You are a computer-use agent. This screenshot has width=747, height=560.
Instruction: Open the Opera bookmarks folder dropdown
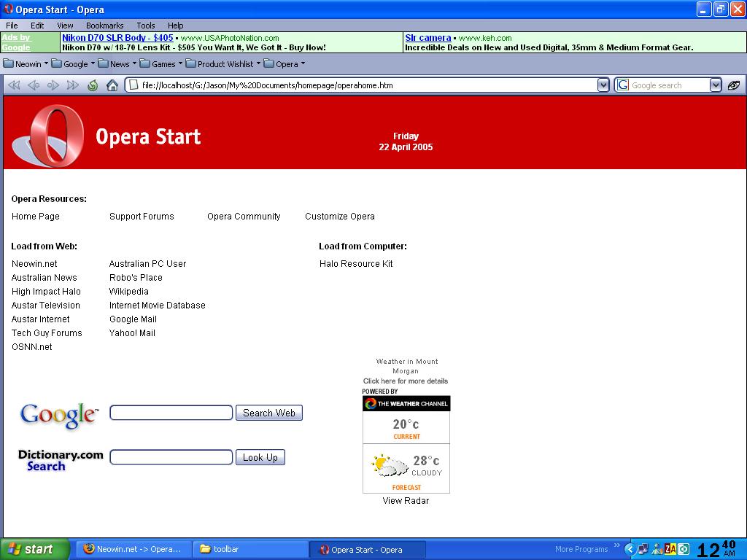(x=284, y=64)
